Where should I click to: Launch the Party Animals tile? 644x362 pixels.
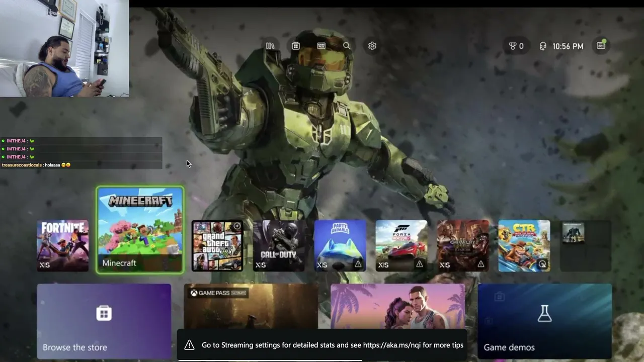point(340,246)
